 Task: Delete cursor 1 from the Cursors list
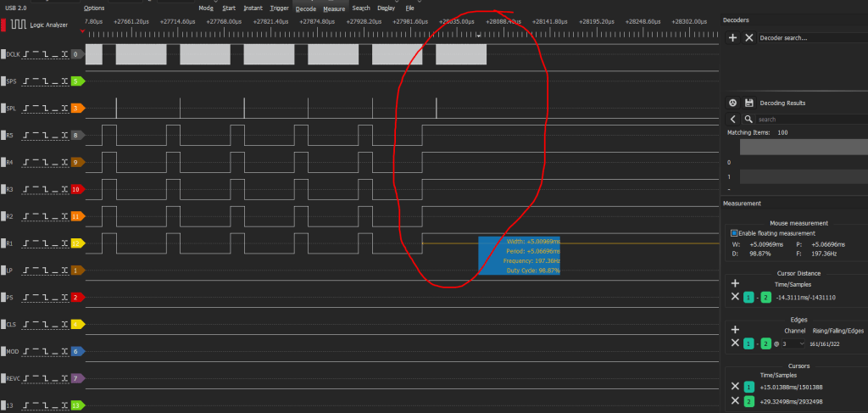click(x=734, y=386)
